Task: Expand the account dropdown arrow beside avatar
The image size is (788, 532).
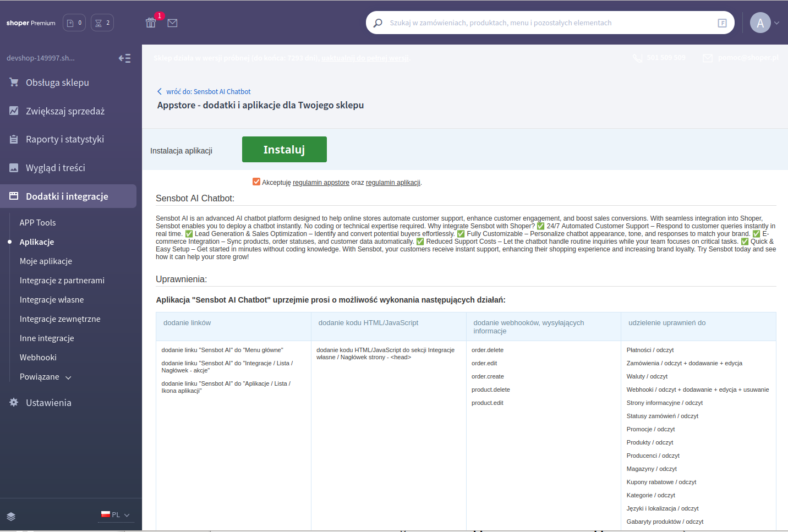Action: [777, 23]
